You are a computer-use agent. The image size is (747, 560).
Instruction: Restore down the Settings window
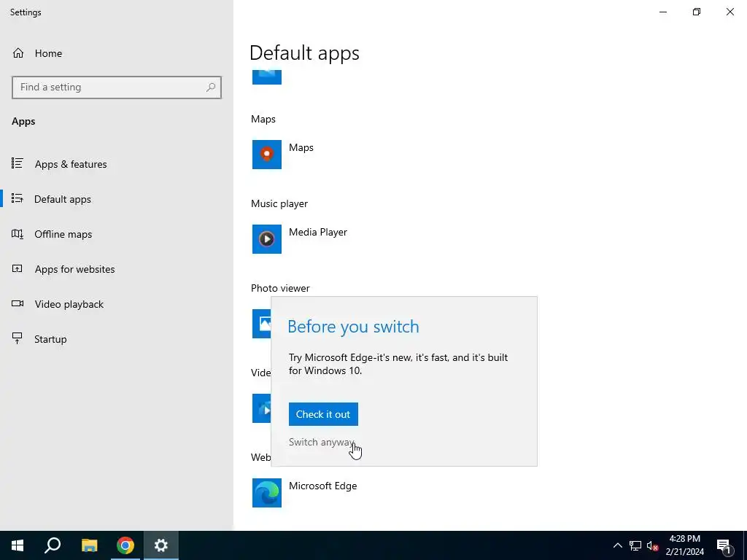click(697, 12)
